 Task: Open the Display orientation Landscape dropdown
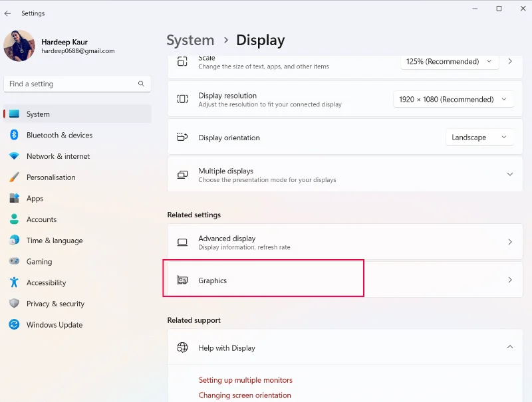[x=479, y=138]
